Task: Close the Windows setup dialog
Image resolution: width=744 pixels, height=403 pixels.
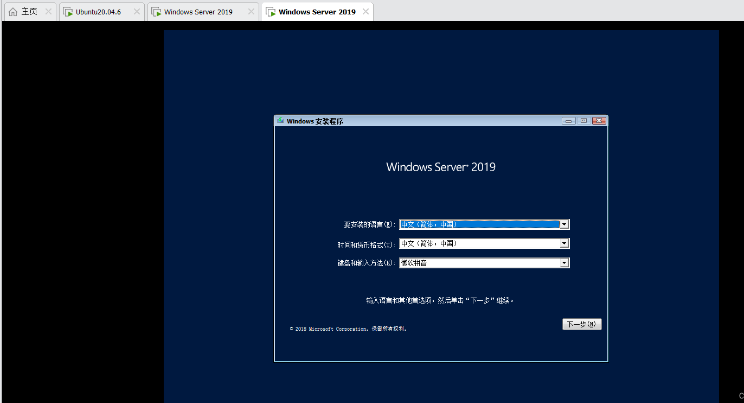Action: pyautogui.click(x=599, y=121)
